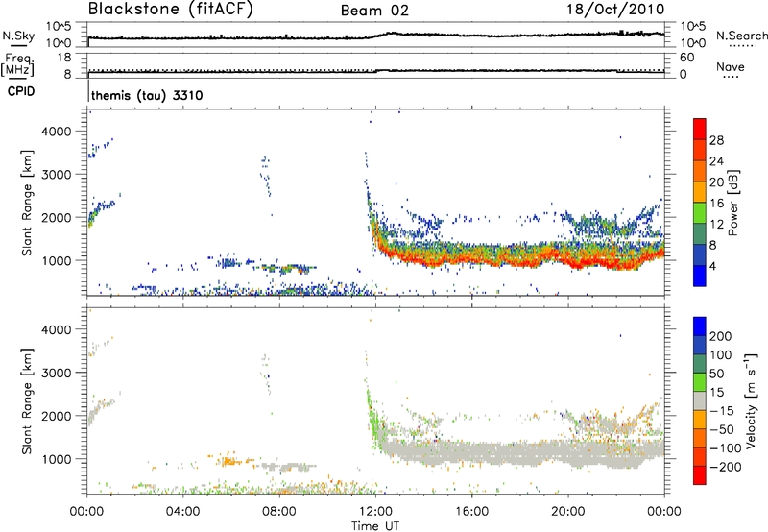Screen dimensions: 768x532
Task: Click the 'Time UT' axis title
Action: [375, 526]
